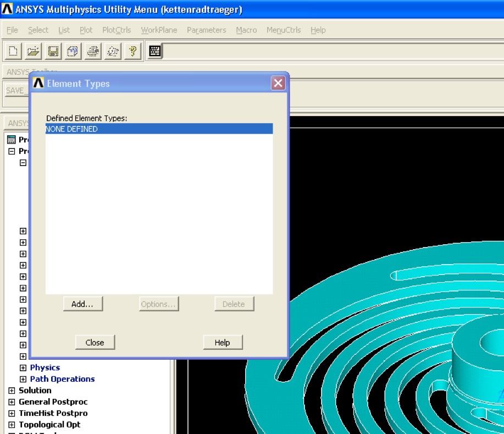Click the Add... button

coord(82,304)
